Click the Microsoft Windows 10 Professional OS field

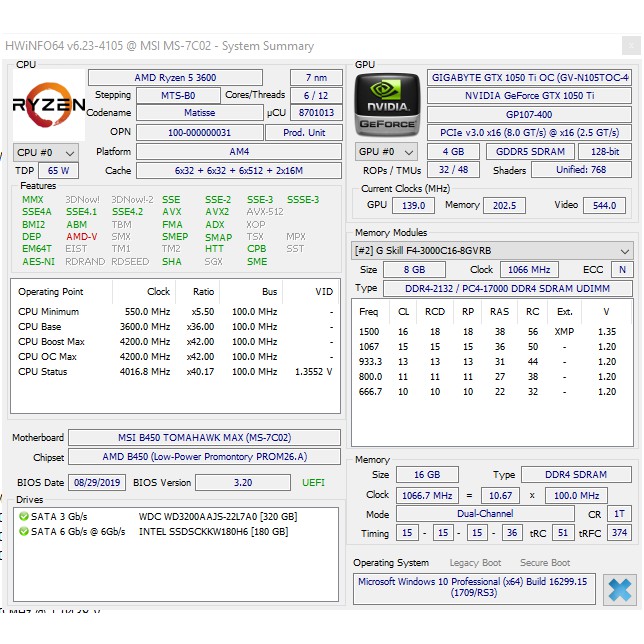[474, 589]
